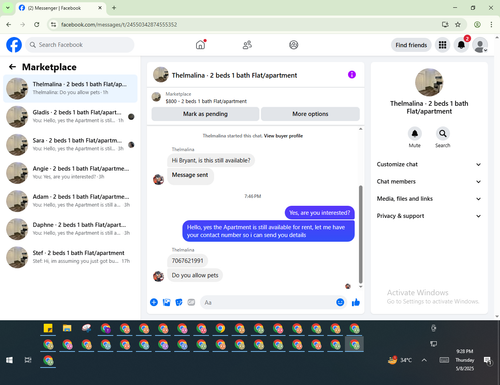The image size is (500, 385).
Task: Open the Windows notification center
Action: click(x=488, y=360)
